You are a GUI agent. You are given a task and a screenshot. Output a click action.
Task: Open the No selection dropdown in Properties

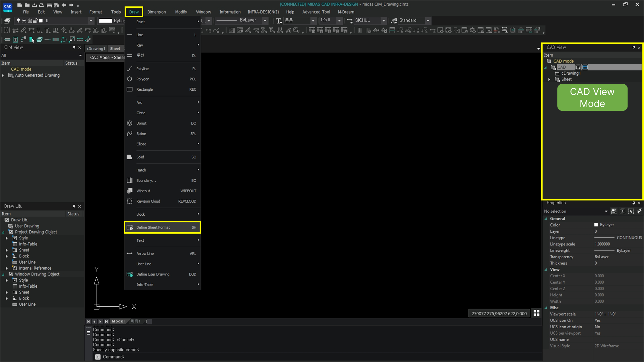[606, 211]
